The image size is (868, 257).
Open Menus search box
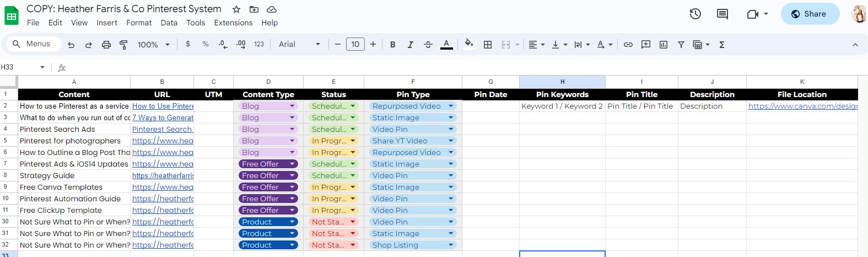[33, 44]
